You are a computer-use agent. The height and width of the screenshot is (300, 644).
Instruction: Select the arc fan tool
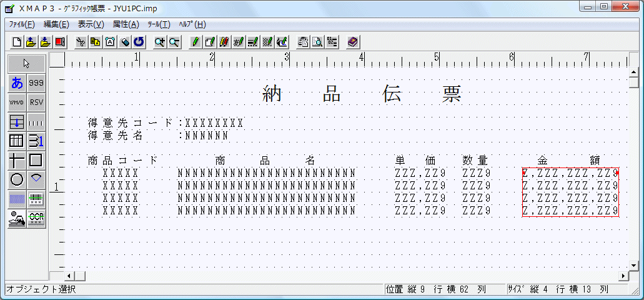pos(36,179)
